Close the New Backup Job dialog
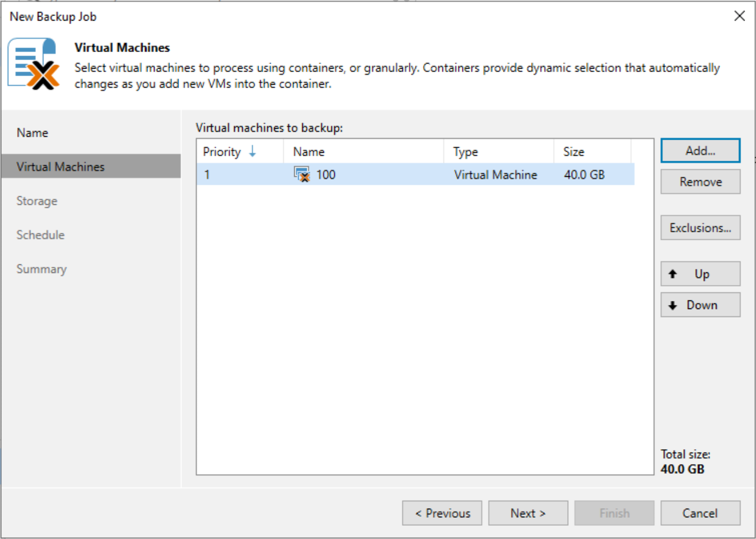756x539 pixels. (x=739, y=16)
